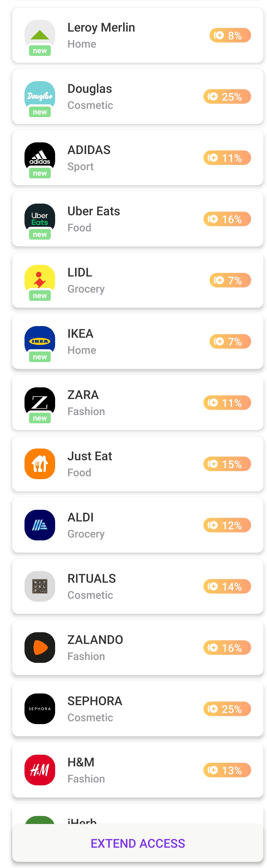Select the 16% cashback badge for Zalando
The image size is (267, 868).
pyautogui.click(x=227, y=648)
